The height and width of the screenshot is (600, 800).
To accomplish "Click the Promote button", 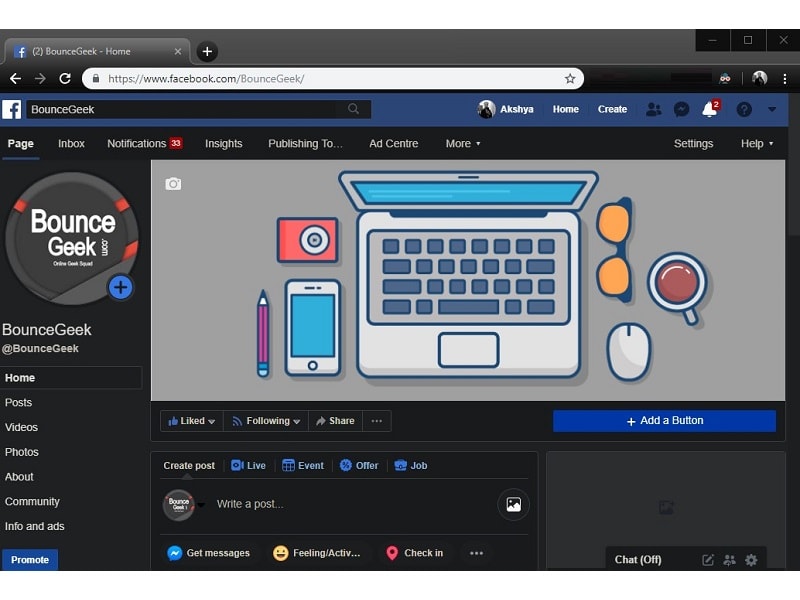I will click(x=30, y=560).
